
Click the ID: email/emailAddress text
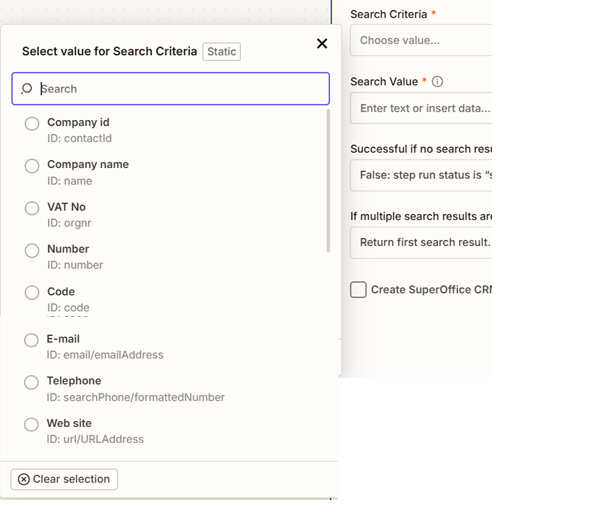(105, 355)
